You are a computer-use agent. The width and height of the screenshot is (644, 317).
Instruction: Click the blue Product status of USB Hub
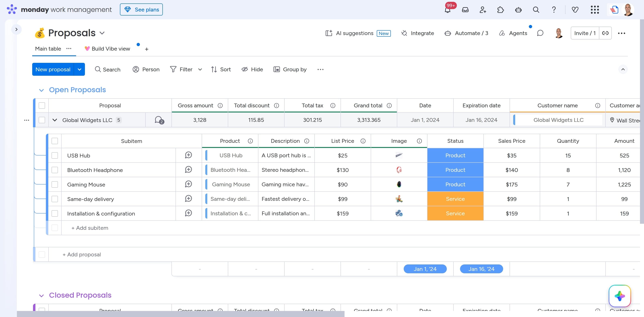[x=455, y=155]
